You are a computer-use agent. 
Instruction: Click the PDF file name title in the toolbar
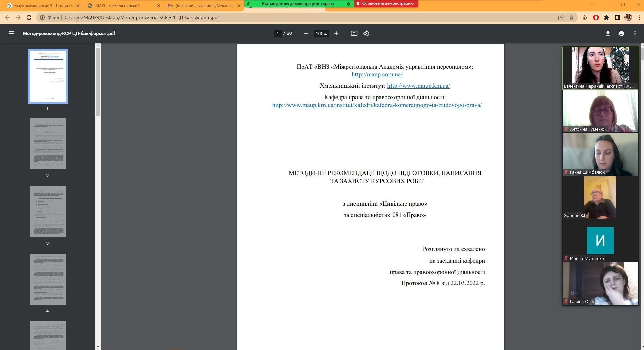(x=69, y=33)
